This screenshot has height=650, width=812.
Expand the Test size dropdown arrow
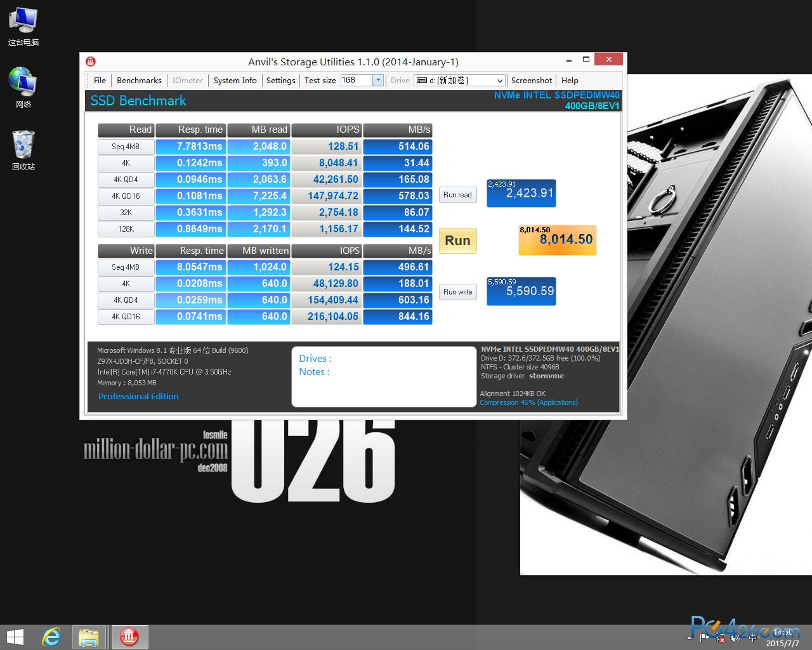[x=378, y=80]
